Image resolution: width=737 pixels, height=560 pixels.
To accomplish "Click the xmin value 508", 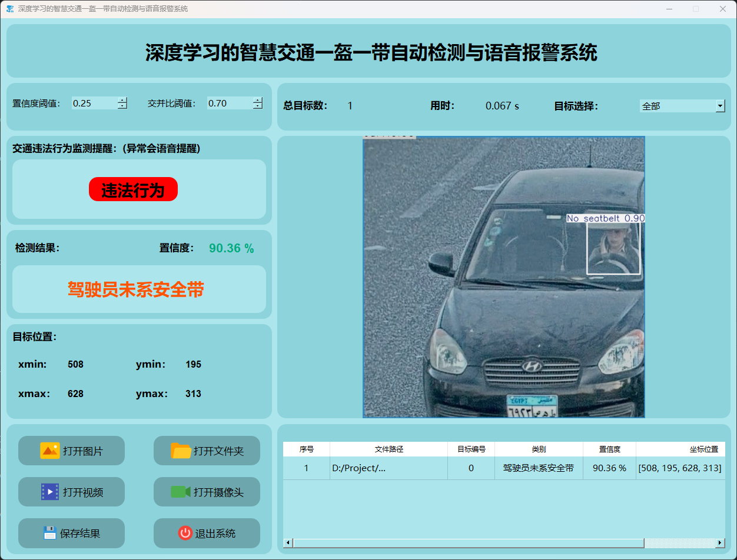I will coord(75,364).
